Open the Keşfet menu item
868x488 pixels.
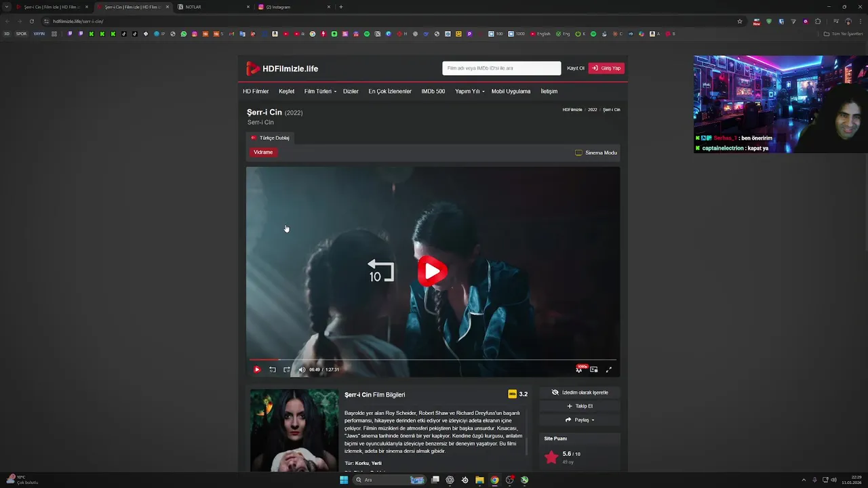pyautogui.click(x=286, y=91)
